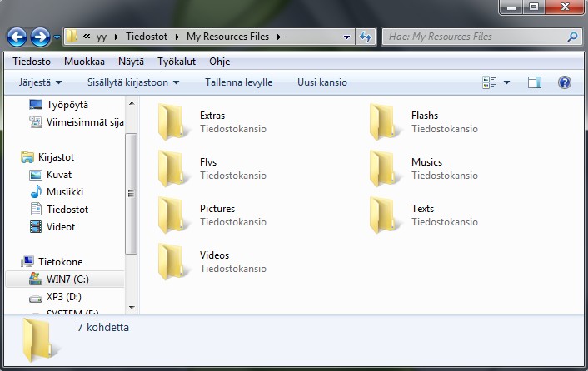Screen dimensions: 588x371
Task: Click '7 kohdetta' in details pane
Action: (x=102, y=327)
